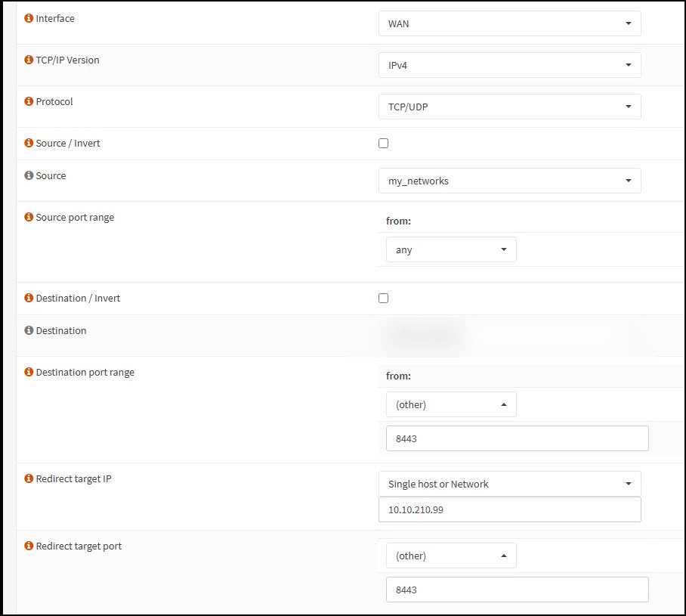Expand the TCP/IP Version IPv4 dropdown
The image size is (686, 616).
pyautogui.click(x=509, y=65)
